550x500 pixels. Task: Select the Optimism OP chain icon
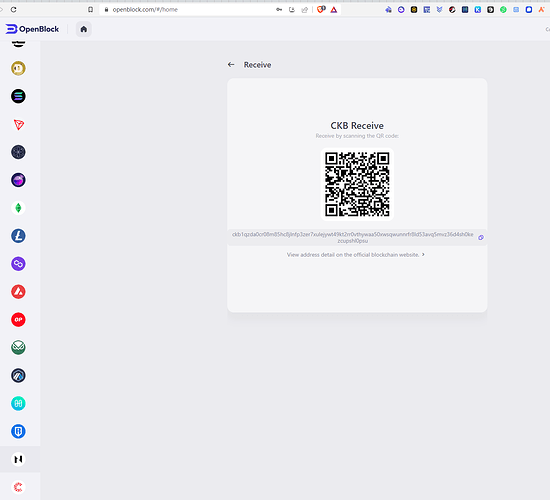coord(18,320)
